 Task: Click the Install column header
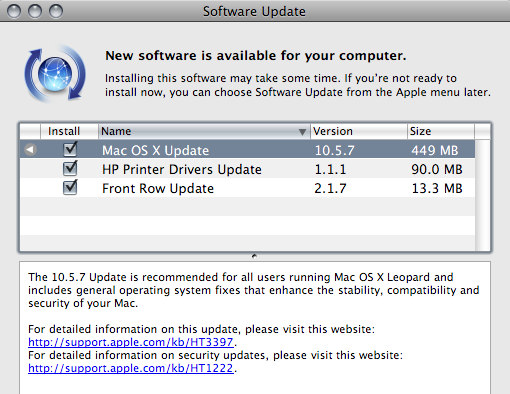(69, 131)
